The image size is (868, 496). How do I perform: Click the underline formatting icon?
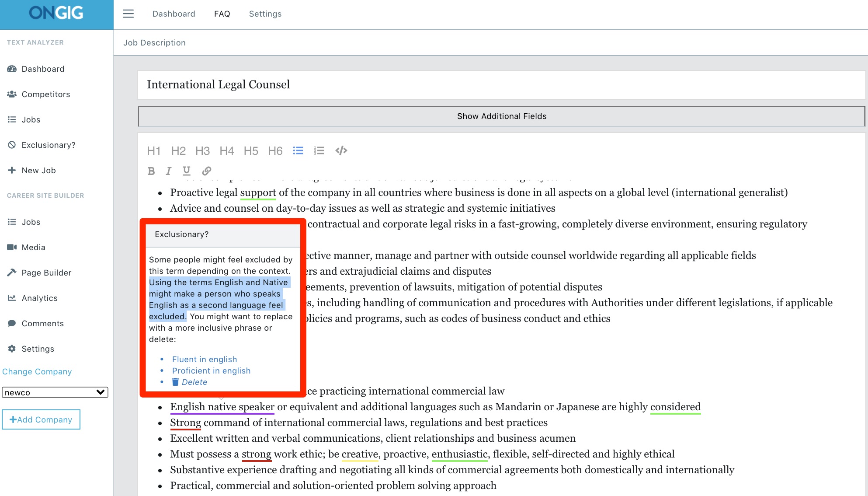pos(187,171)
